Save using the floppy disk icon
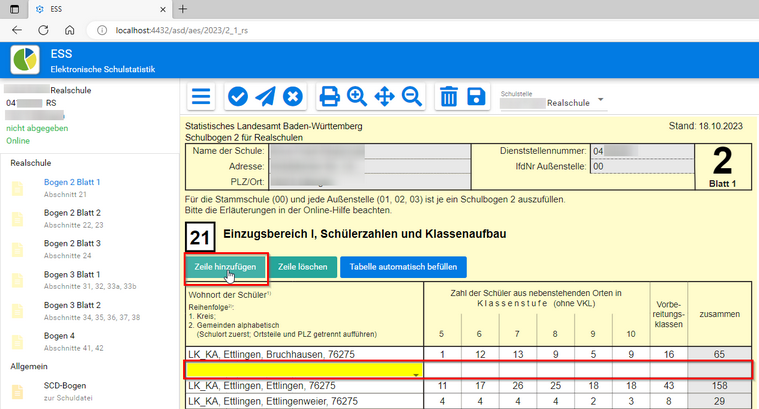This screenshot has width=759, height=409. pyautogui.click(x=476, y=97)
